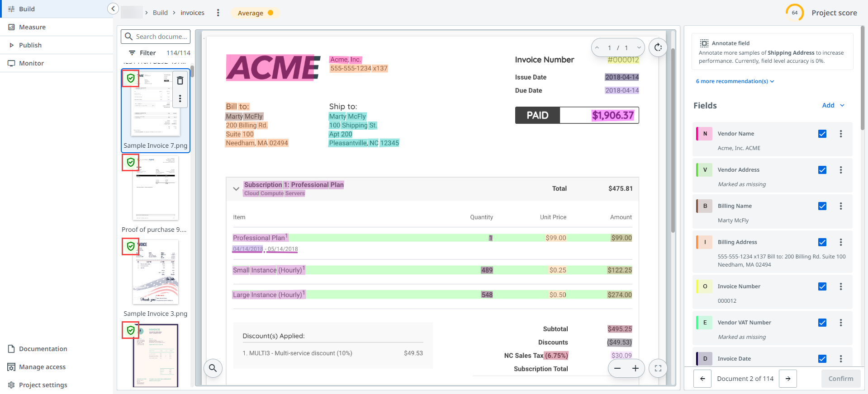Select Sample Invoice 3.png thumbnail

(x=156, y=272)
